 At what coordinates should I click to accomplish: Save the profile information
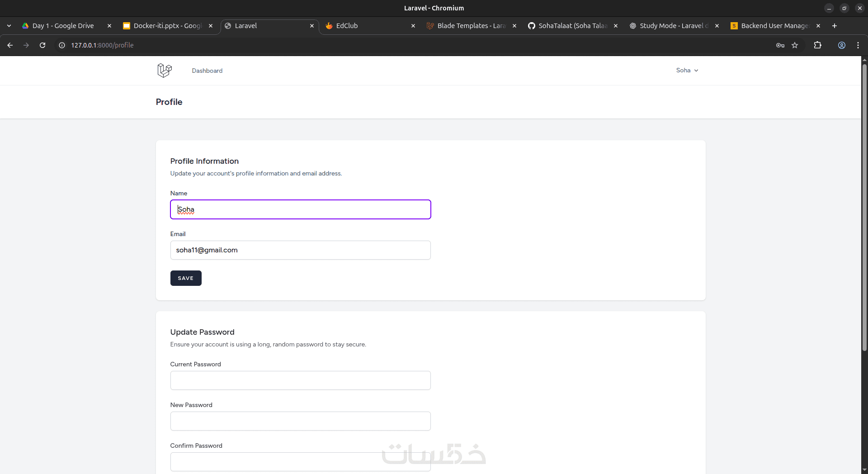point(186,278)
